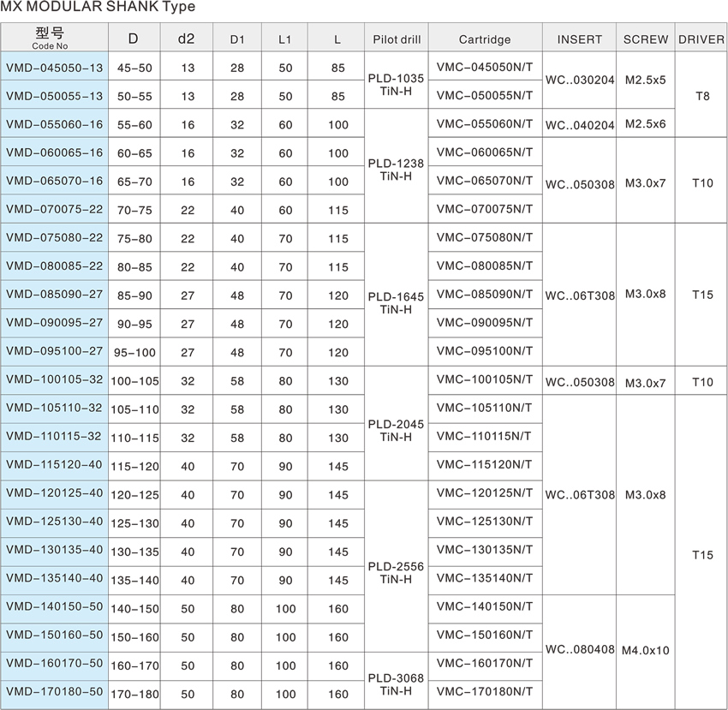Viewport: 728px width, 710px height.
Task: Click the MX MODULAR SHANK Type title
Action: pyautogui.click(x=98, y=8)
